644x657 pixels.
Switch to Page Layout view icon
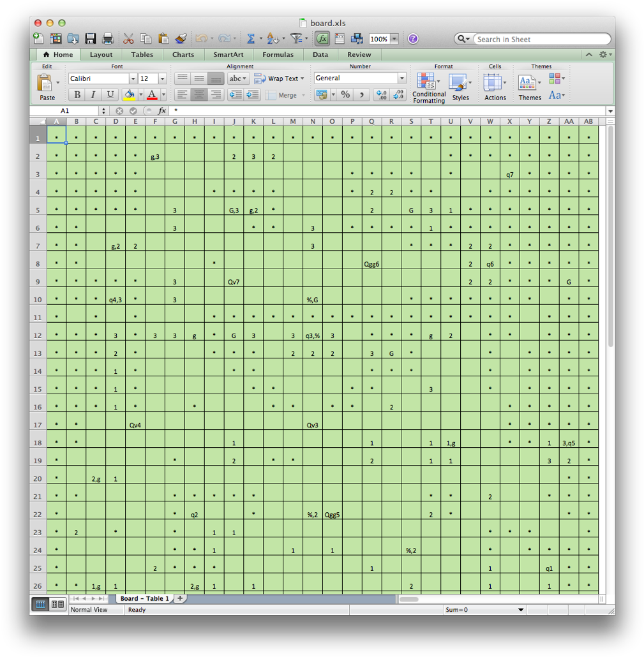tap(57, 604)
